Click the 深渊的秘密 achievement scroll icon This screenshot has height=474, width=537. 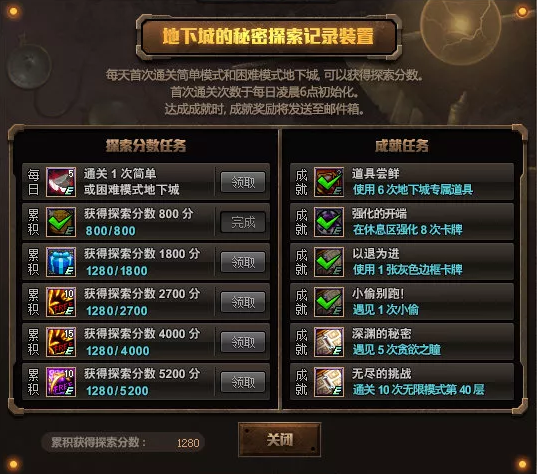329,342
